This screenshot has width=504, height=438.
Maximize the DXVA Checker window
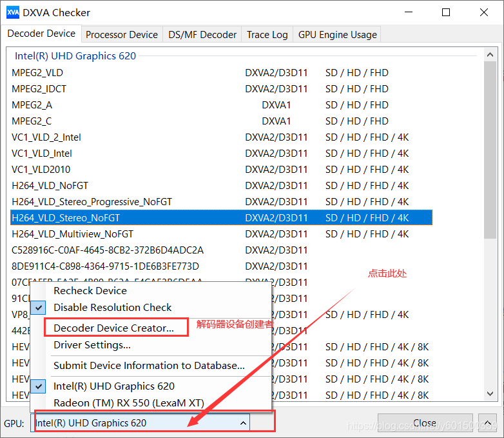[446, 12]
